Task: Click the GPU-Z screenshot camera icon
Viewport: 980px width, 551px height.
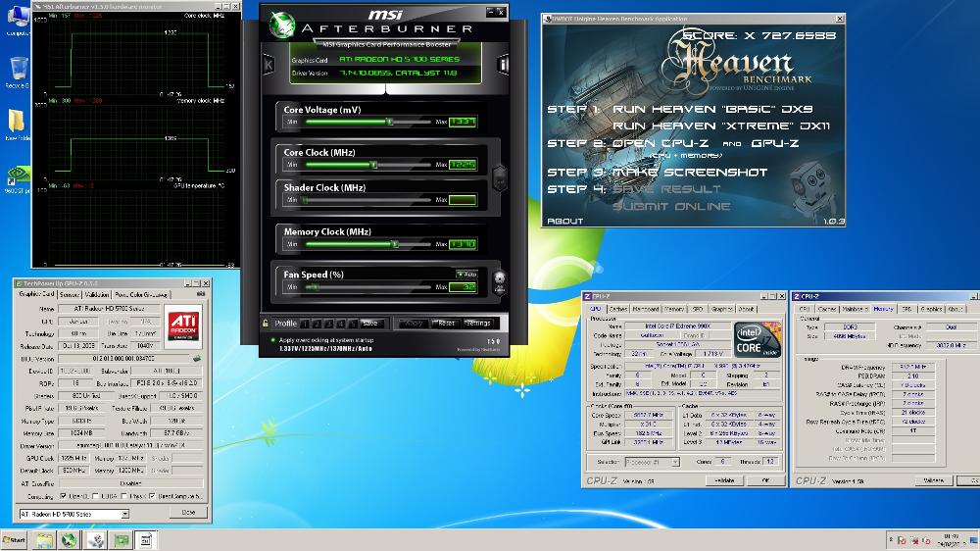Action: click(201, 294)
